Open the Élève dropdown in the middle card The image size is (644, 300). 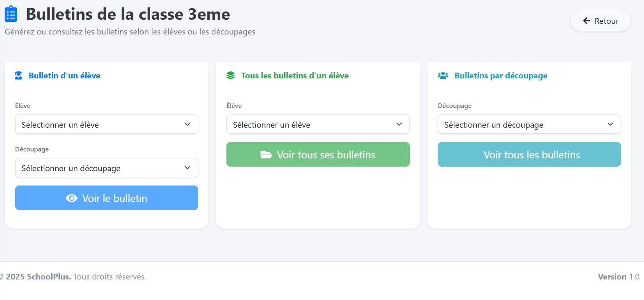point(318,124)
